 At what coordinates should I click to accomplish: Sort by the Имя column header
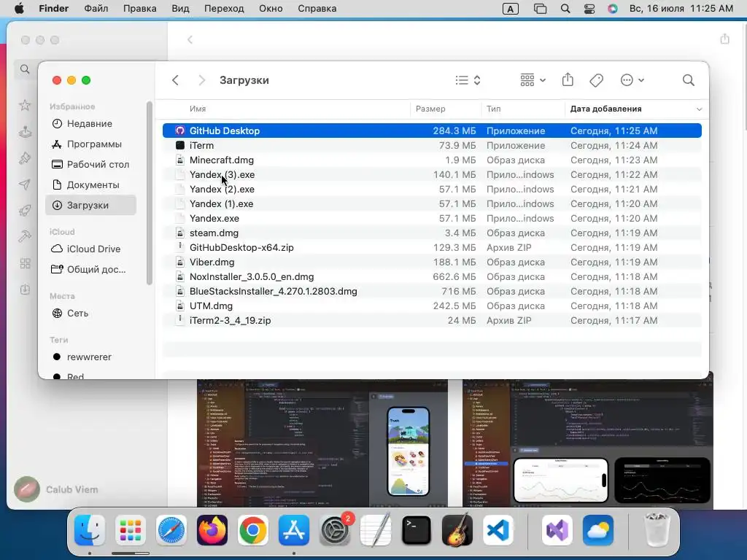[x=198, y=109]
